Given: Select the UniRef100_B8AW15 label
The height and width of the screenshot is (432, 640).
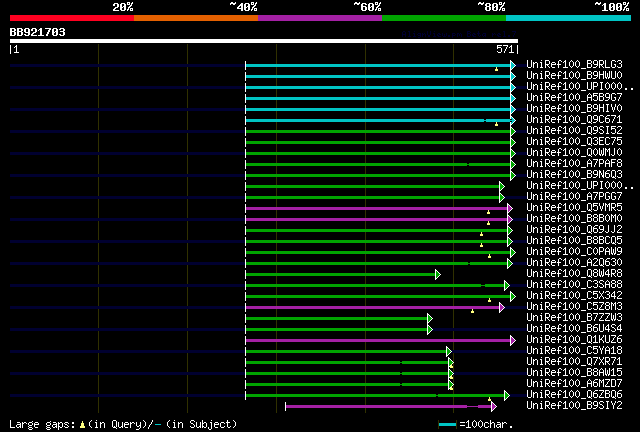Looking at the screenshot, I should tap(574, 373).
